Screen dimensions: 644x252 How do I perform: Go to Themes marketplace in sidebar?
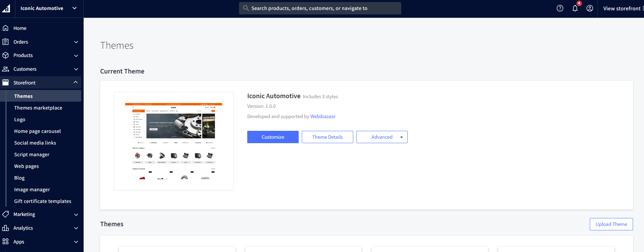coord(38,108)
